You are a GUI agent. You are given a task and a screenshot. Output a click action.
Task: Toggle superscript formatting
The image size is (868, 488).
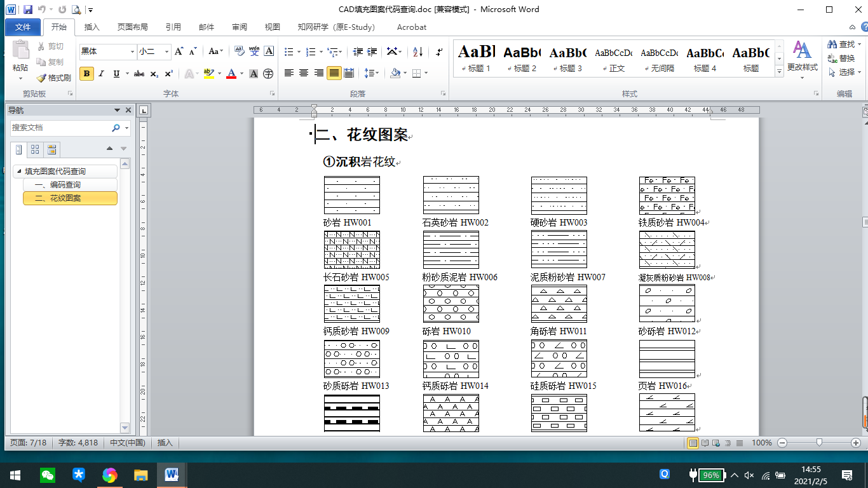click(x=168, y=74)
